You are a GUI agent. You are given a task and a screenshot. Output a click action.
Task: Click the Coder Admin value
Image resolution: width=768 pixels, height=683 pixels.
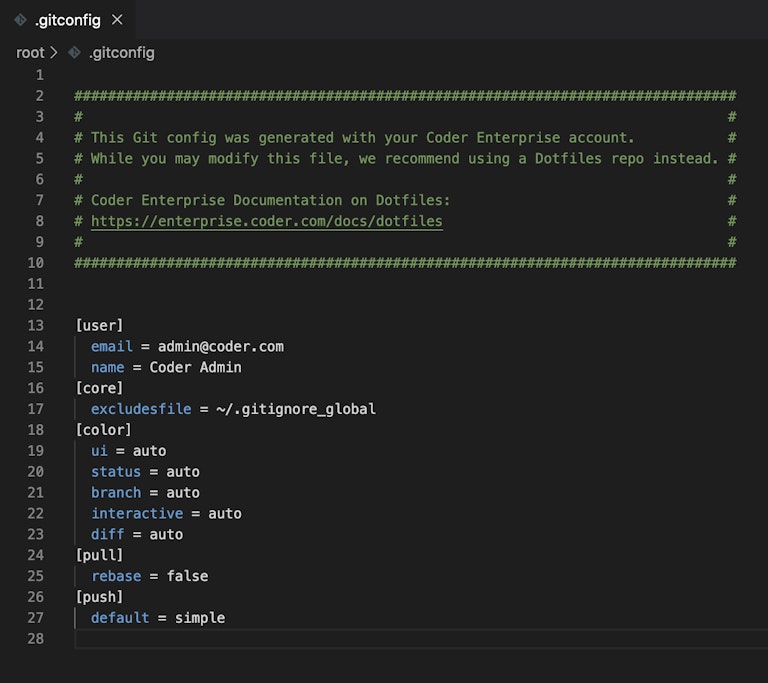195,367
